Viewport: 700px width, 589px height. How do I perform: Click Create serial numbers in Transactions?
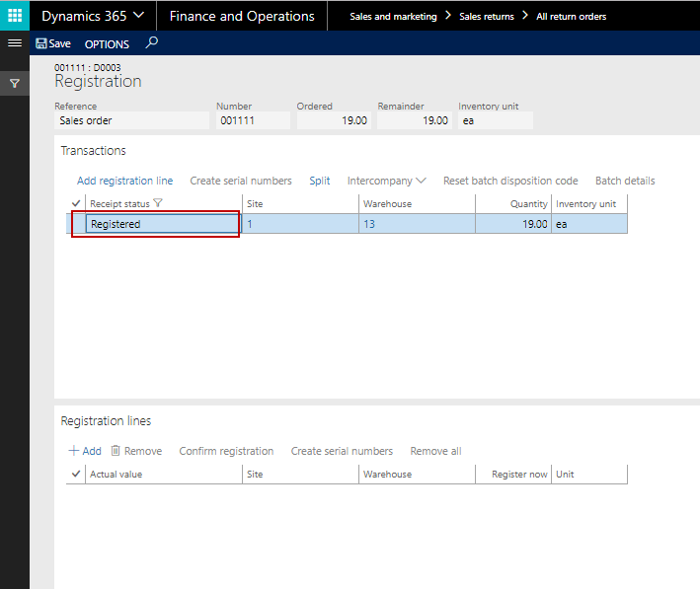[241, 181]
